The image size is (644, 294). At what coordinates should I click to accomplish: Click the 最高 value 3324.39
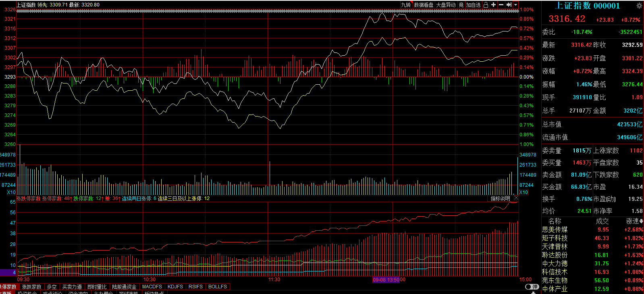(x=632, y=71)
